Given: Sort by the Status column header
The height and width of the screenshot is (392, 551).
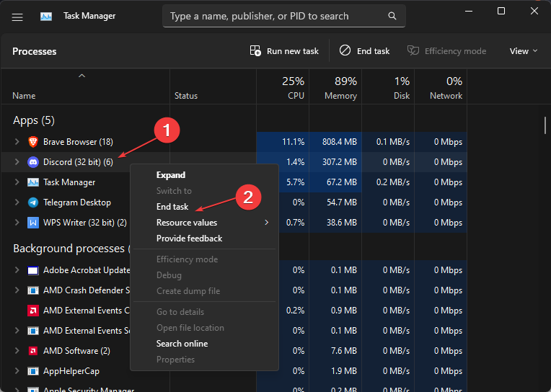Looking at the screenshot, I should point(213,86).
